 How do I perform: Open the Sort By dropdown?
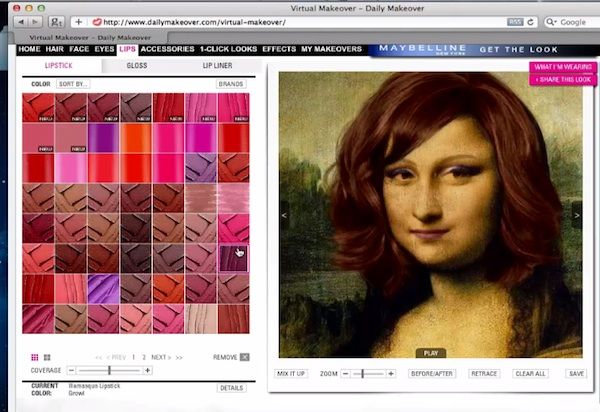[x=73, y=84]
